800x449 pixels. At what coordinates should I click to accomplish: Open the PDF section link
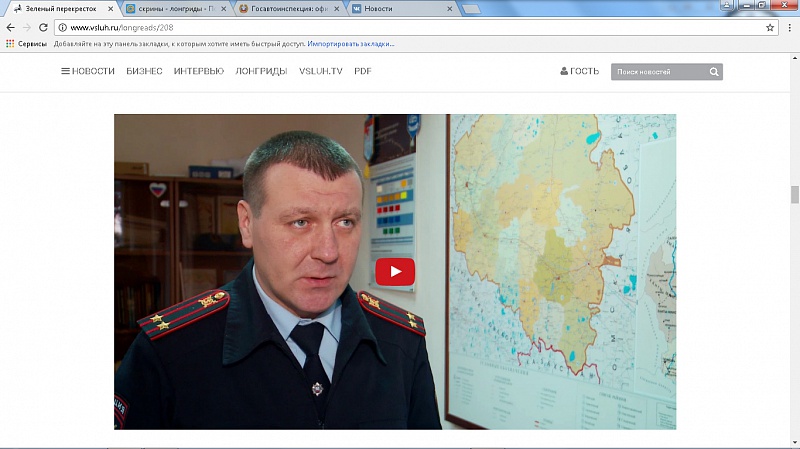(x=363, y=72)
